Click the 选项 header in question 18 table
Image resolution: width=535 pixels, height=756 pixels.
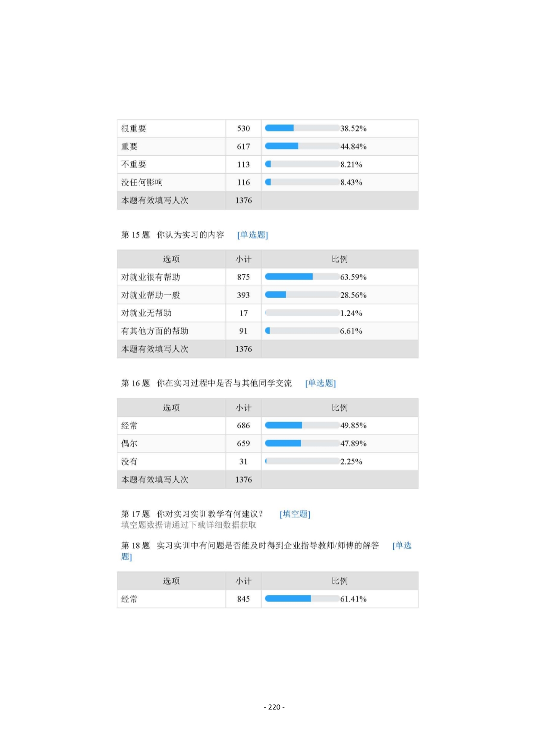[x=171, y=581]
